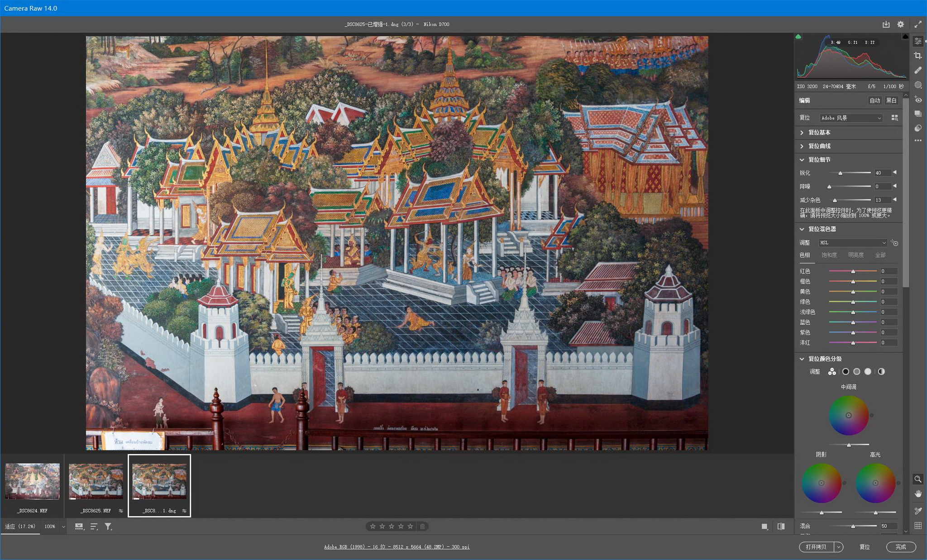Image resolution: width=927 pixels, height=560 pixels.
Task: Toggle shadow clipping warning in histogram
Action: [798, 37]
